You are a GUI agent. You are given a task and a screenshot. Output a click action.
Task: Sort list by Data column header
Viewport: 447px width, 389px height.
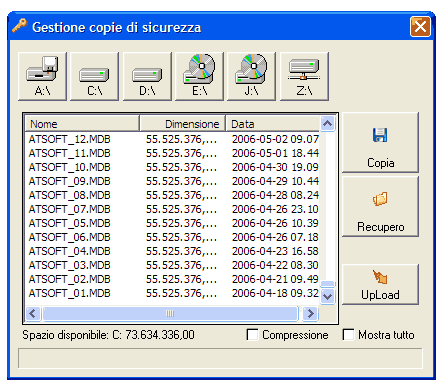[x=273, y=124]
